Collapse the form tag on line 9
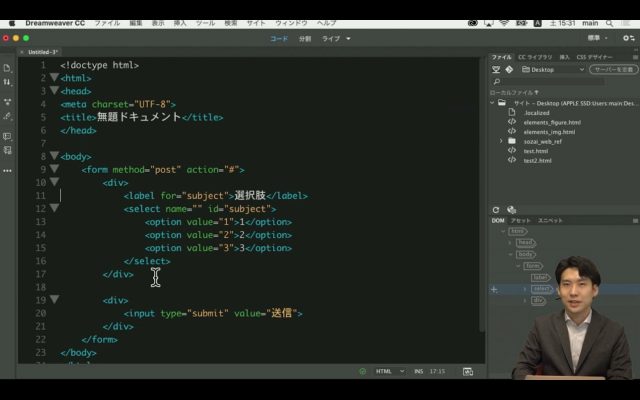Viewport: 640px width, 400px height. click(x=54, y=168)
